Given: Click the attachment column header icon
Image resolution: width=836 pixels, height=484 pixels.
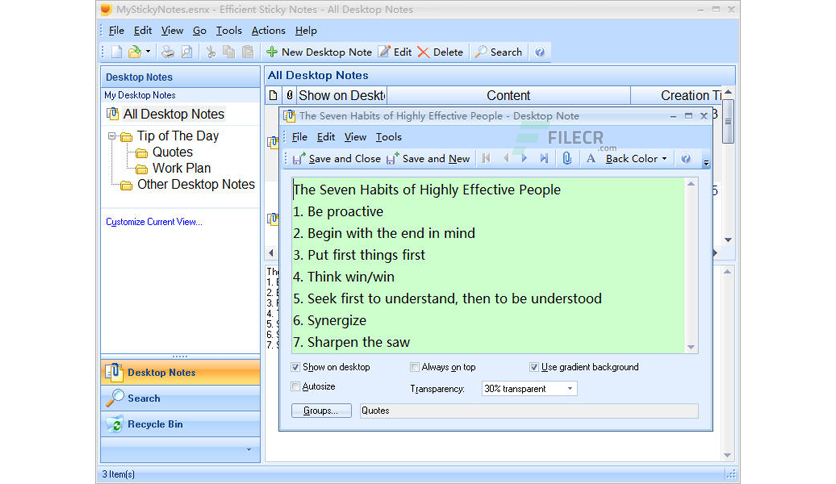Looking at the screenshot, I should click(x=289, y=95).
